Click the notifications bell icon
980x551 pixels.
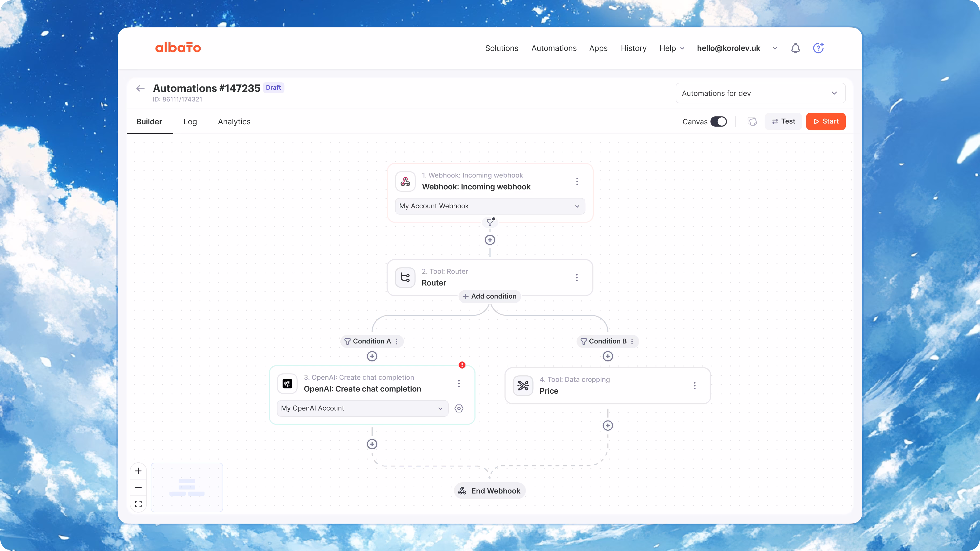(x=795, y=48)
